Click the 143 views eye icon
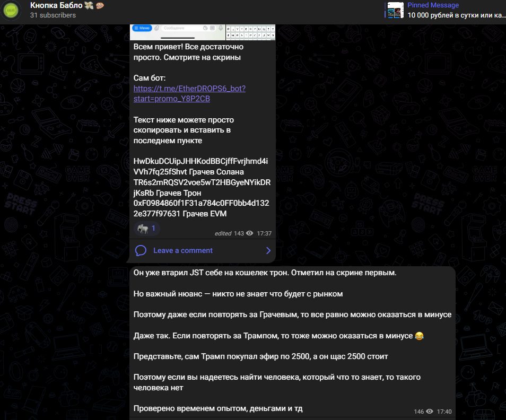 [x=250, y=233]
